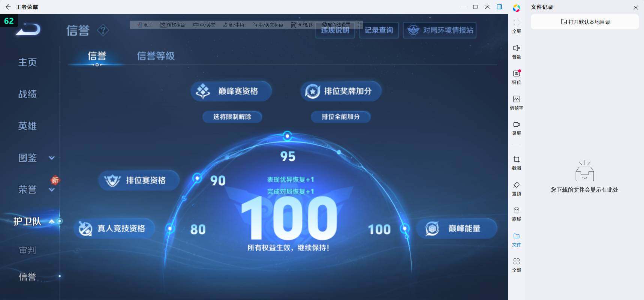Open the 调帧率 frame rate tool
This screenshot has width=644, height=300.
point(517,103)
